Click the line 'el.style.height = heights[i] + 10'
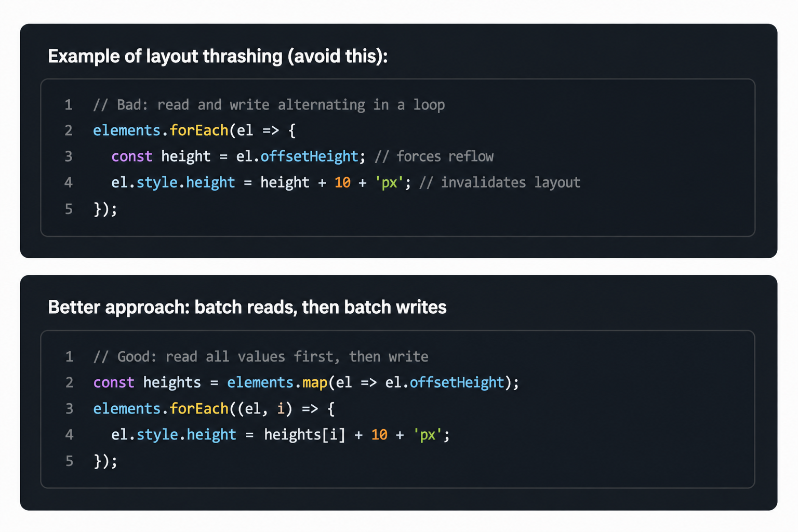The image size is (798, 532). tap(281, 434)
